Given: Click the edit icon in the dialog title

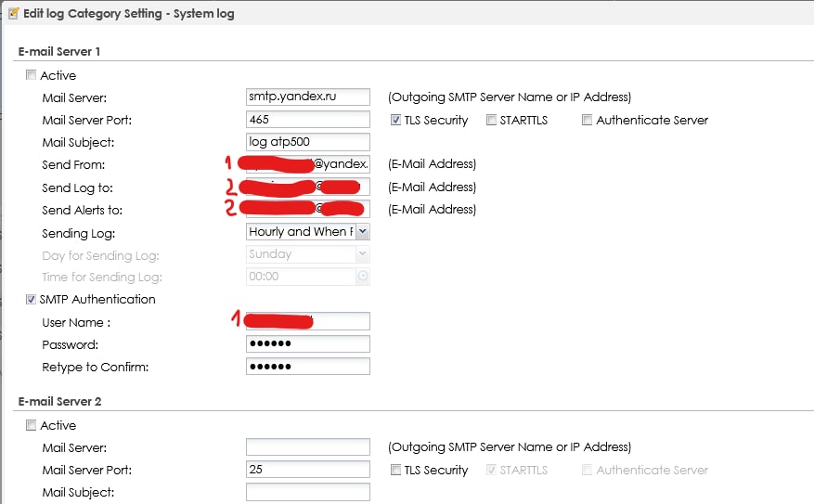Looking at the screenshot, I should pyautogui.click(x=13, y=14).
